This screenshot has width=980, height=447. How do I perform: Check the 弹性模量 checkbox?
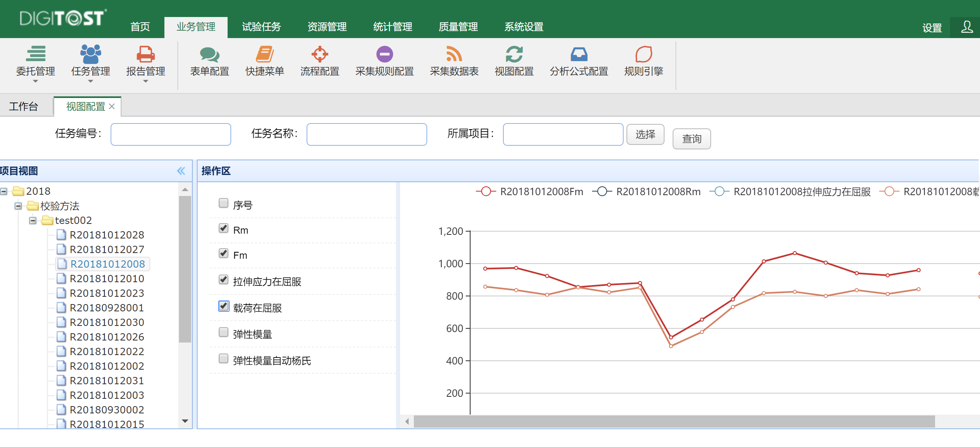pyautogui.click(x=224, y=332)
